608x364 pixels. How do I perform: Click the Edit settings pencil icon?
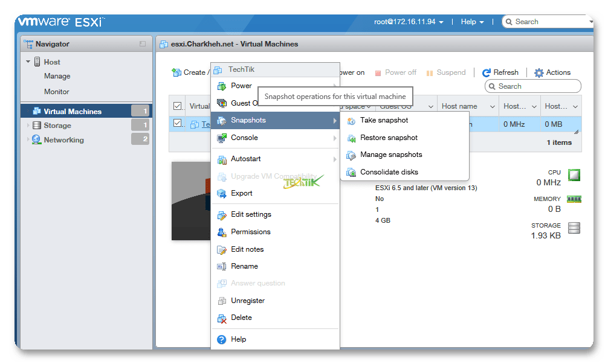pyautogui.click(x=222, y=215)
